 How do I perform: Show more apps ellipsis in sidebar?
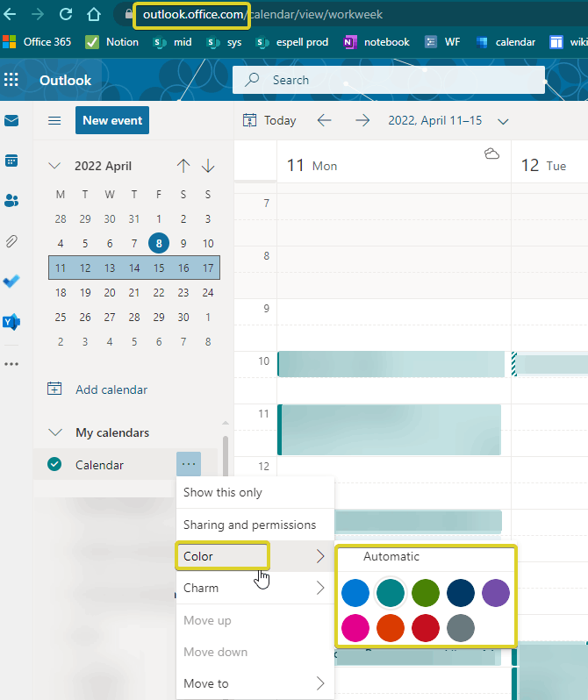pyautogui.click(x=11, y=364)
